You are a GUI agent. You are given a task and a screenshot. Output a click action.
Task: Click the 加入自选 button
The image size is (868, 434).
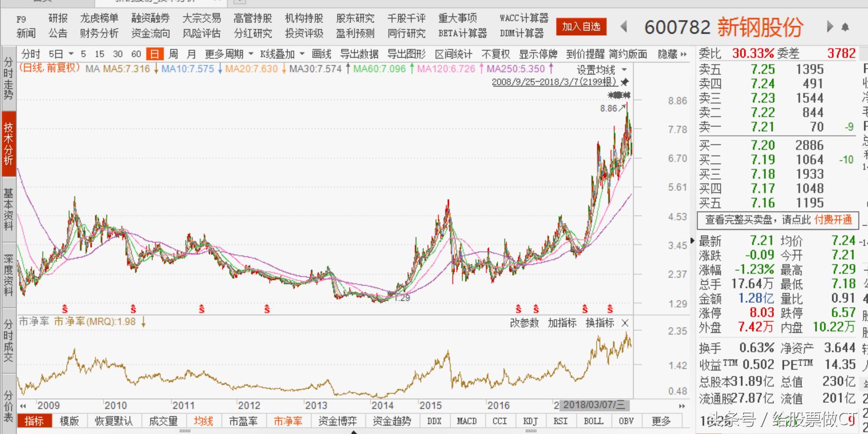click(581, 27)
